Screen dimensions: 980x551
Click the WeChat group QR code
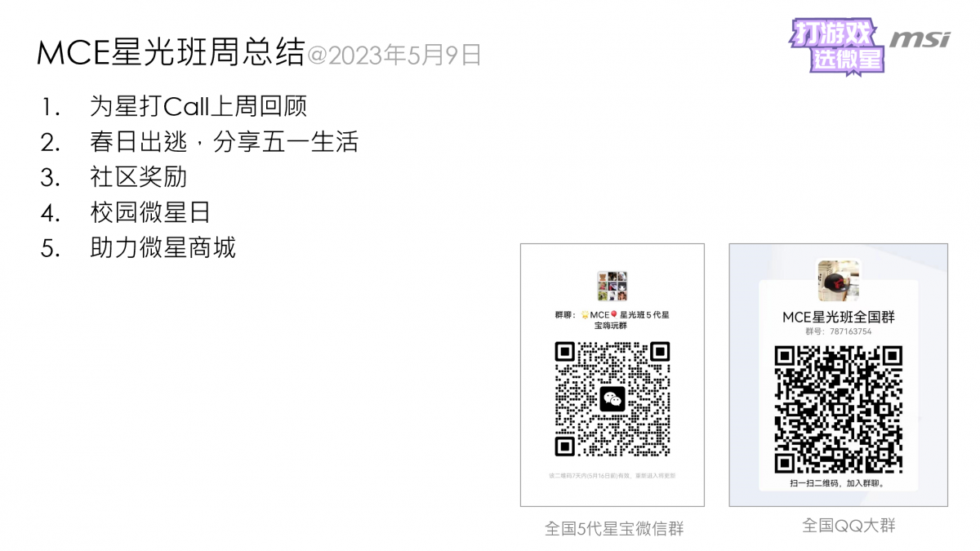pos(612,399)
